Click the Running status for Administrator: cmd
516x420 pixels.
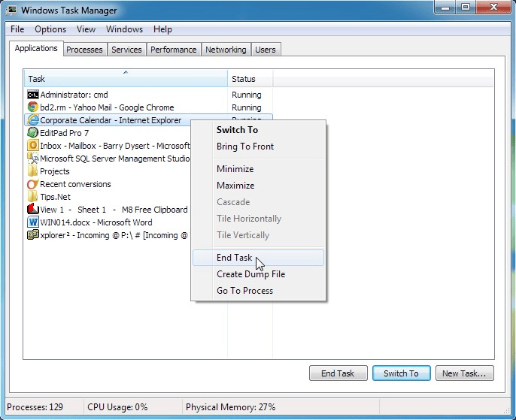pyautogui.click(x=247, y=95)
